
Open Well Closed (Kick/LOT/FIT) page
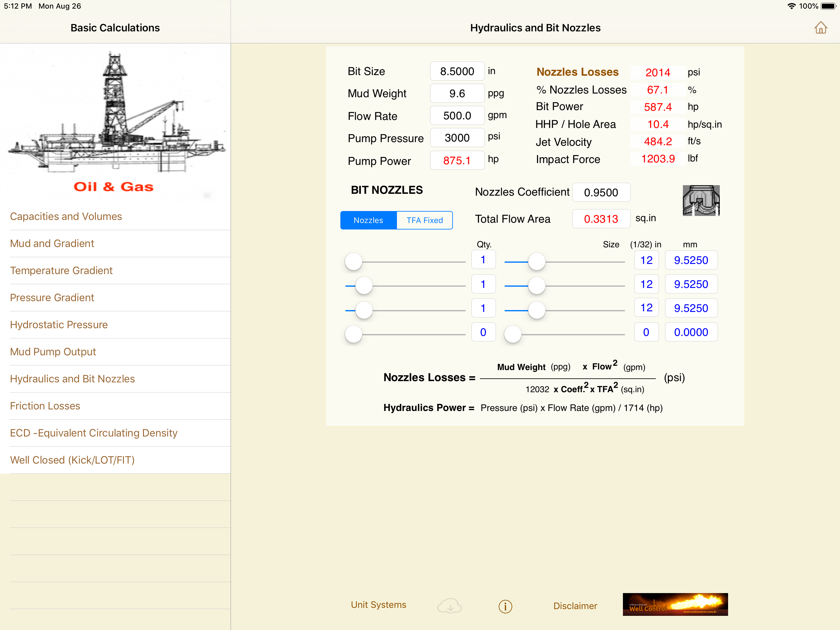click(72, 460)
